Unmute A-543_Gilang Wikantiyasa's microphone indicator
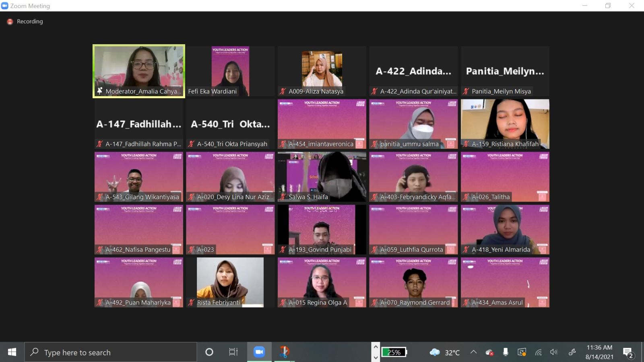644x362 pixels. (x=100, y=197)
